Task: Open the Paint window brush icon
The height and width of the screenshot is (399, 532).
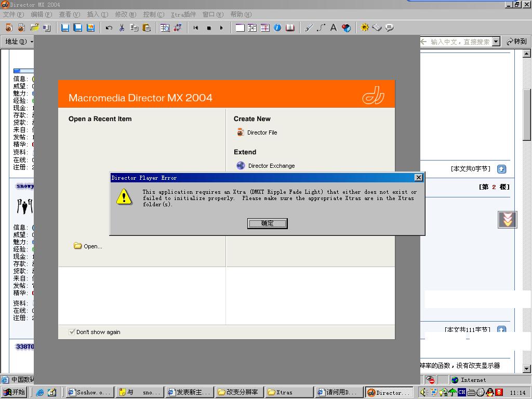Action: (x=309, y=28)
